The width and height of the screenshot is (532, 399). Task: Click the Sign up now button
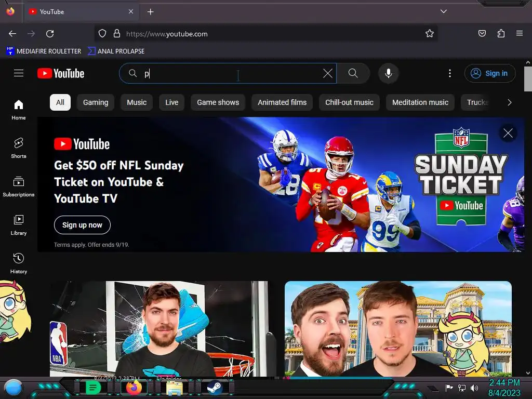82,225
